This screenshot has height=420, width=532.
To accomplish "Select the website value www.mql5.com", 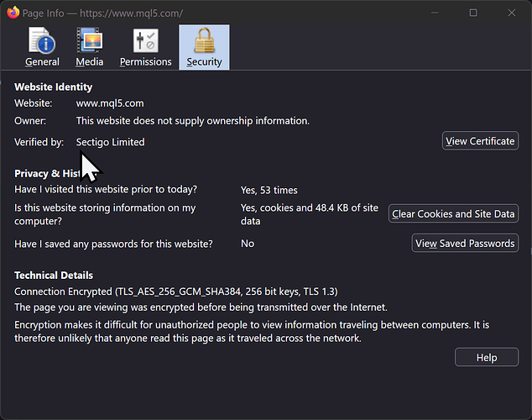I will click(110, 103).
